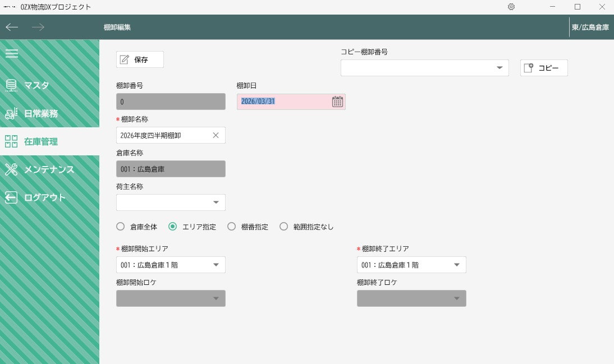Select the 倉庫全体 radio button
This screenshot has width=614, height=364.
(x=120, y=227)
